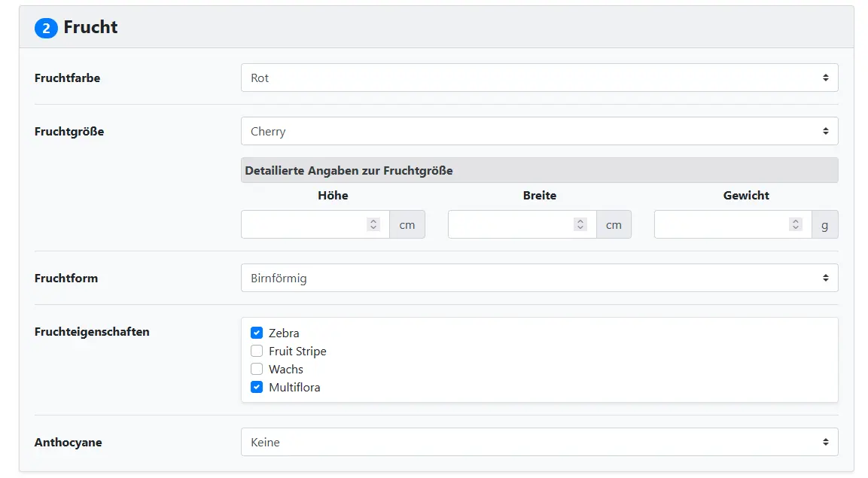Expand the Fruchtform dropdown showing Birnförmig

tap(539, 278)
